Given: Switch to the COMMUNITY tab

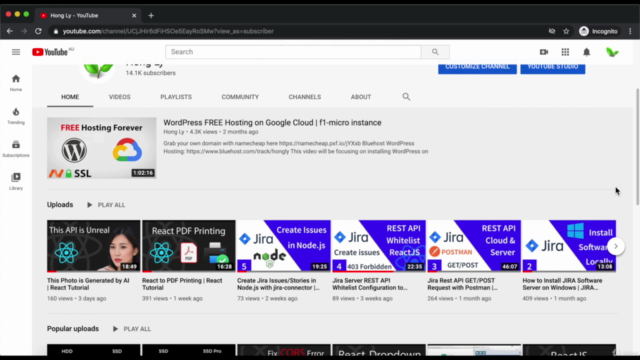Looking at the screenshot, I should [240, 97].
